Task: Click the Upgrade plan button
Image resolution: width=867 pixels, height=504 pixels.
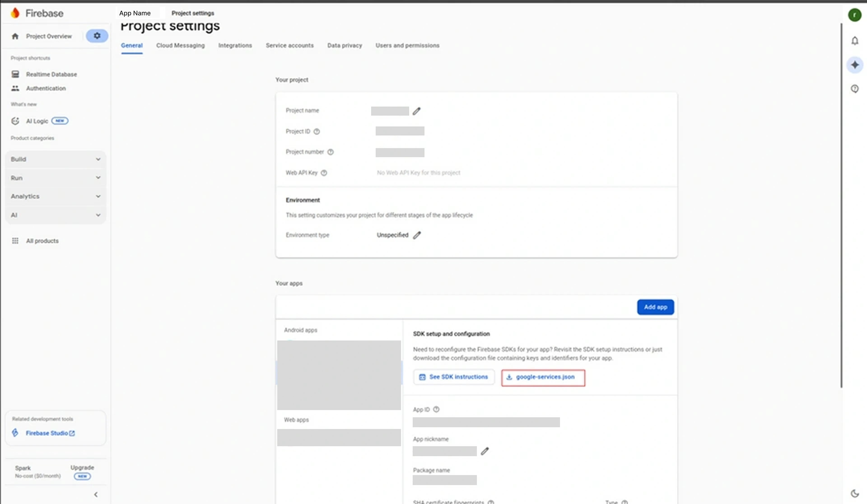Action: tap(82, 472)
